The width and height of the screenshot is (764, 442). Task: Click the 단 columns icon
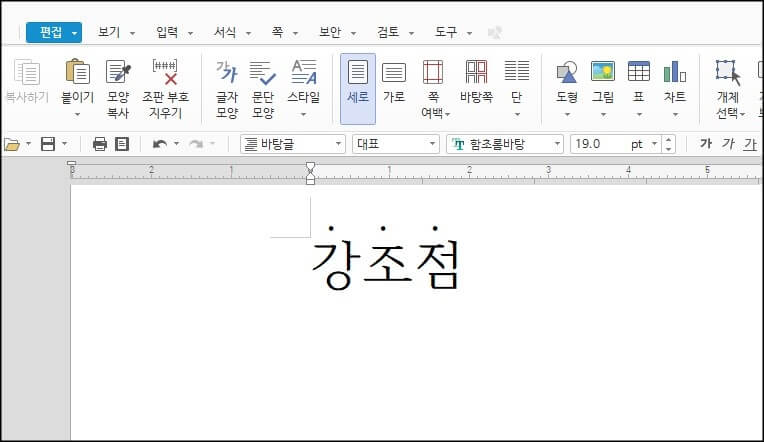516,71
